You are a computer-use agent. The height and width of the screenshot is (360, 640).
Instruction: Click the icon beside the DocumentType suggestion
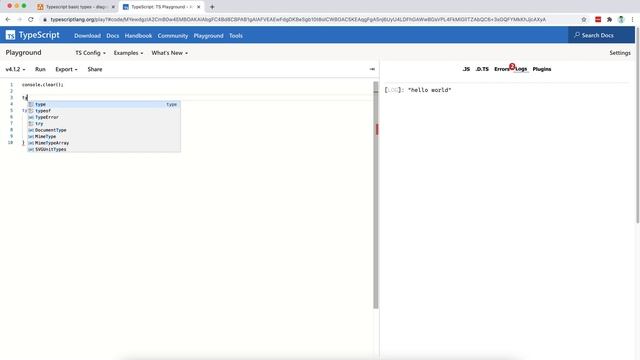[x=31, y=130]
